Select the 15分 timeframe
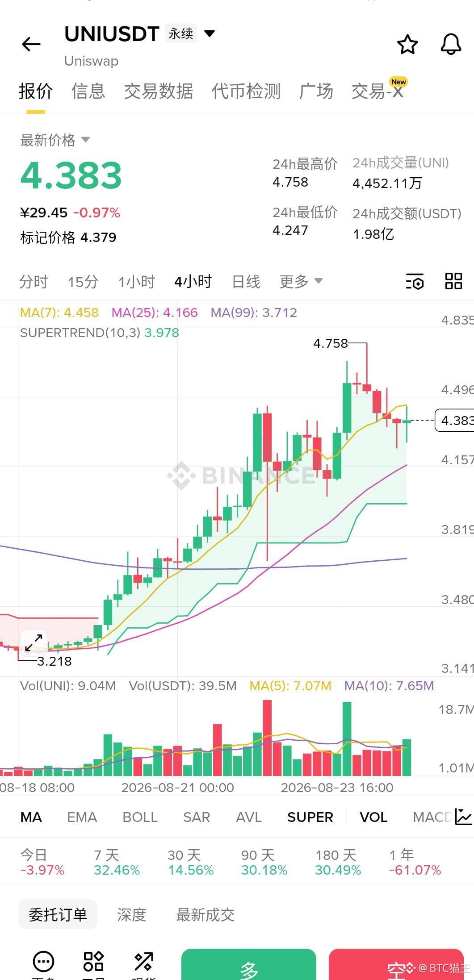 coord(83,282)
